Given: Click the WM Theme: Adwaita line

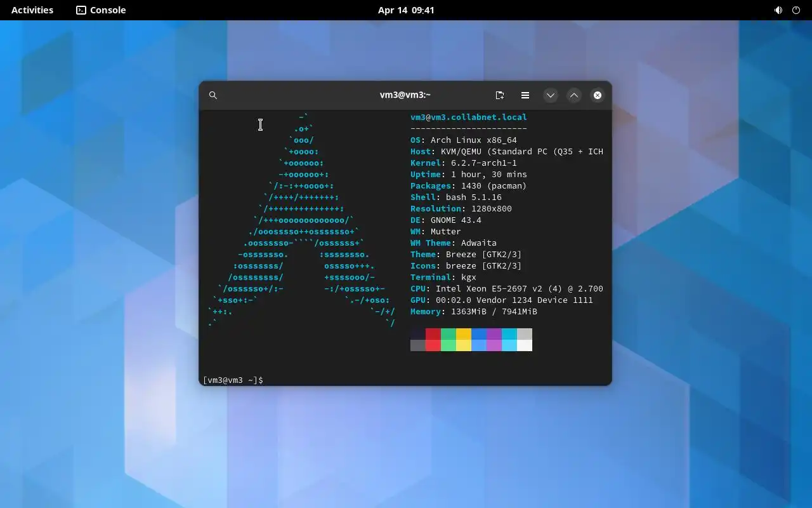Looking at the screenshot, I should [454, 243].
